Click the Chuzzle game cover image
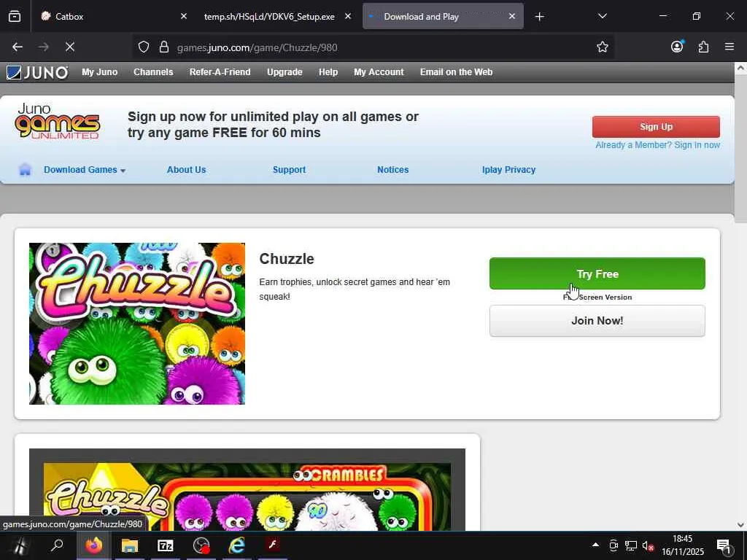 click(137, 324)
